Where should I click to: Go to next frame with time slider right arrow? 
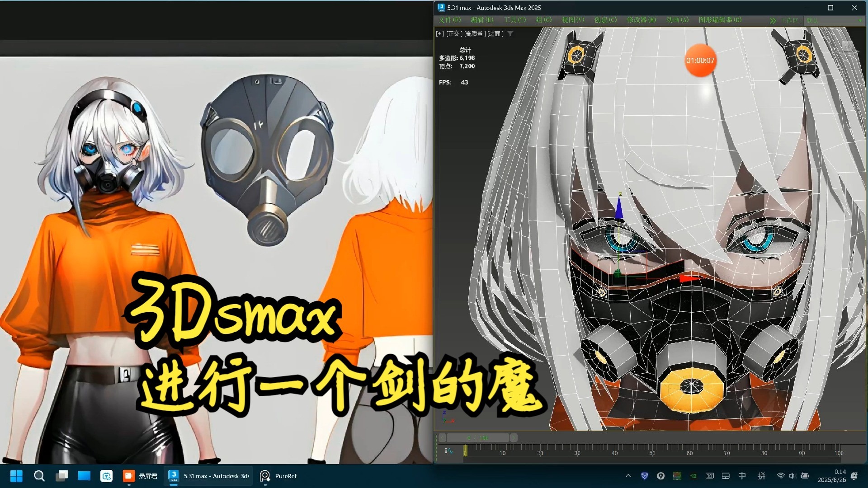pyautogui.click(x=514, y=437)
